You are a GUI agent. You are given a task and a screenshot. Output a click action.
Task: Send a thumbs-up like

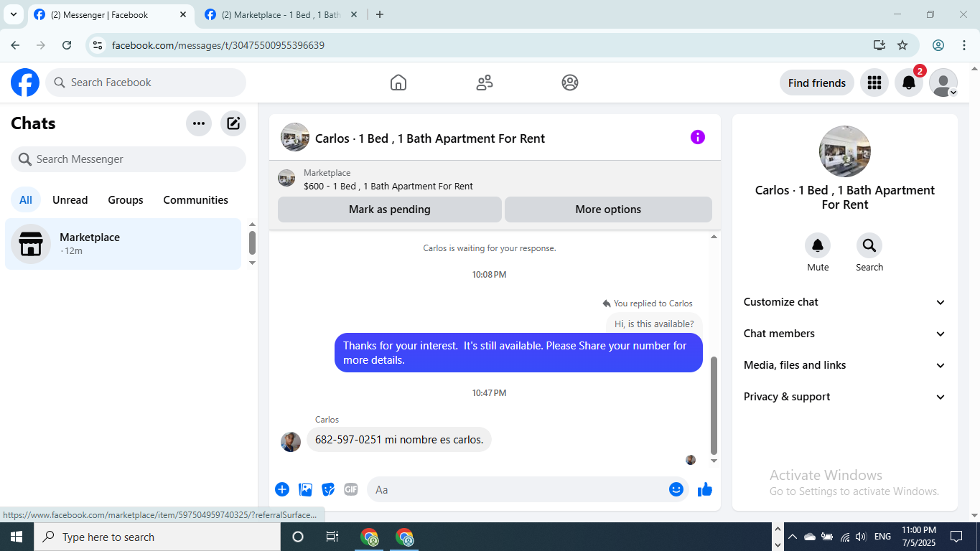point(705,489)
